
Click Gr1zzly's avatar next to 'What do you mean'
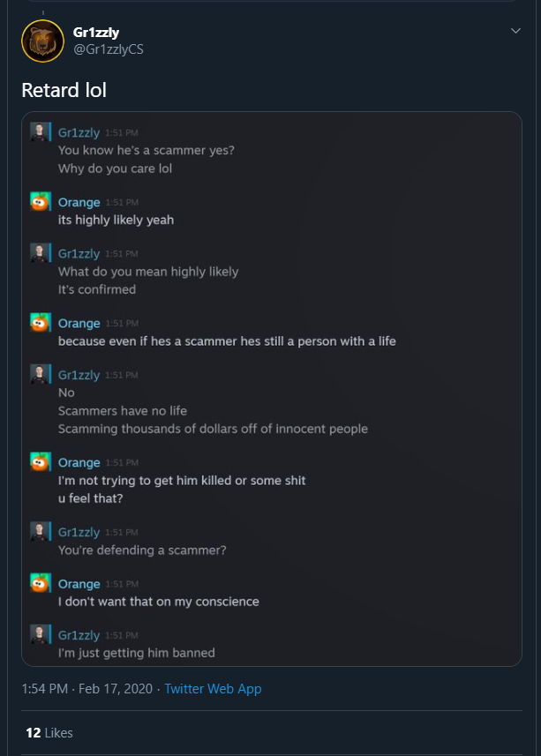click(39, 252)
